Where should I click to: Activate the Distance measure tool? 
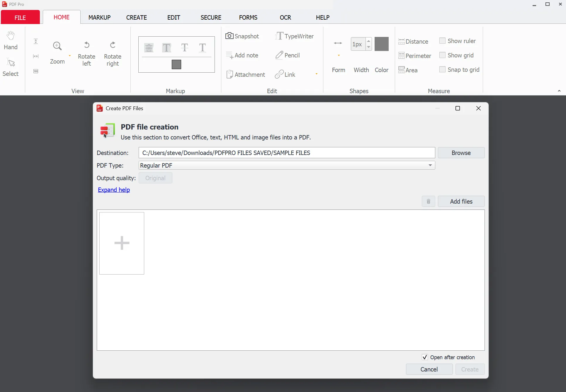[x=413, y=41]
